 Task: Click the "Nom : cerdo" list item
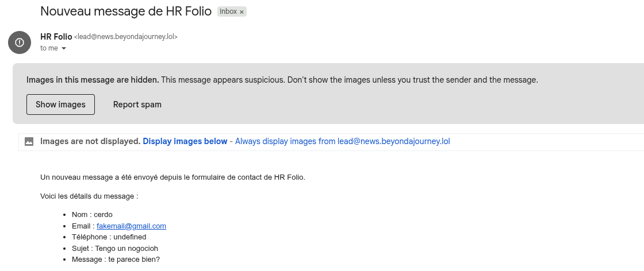[88, 215]
